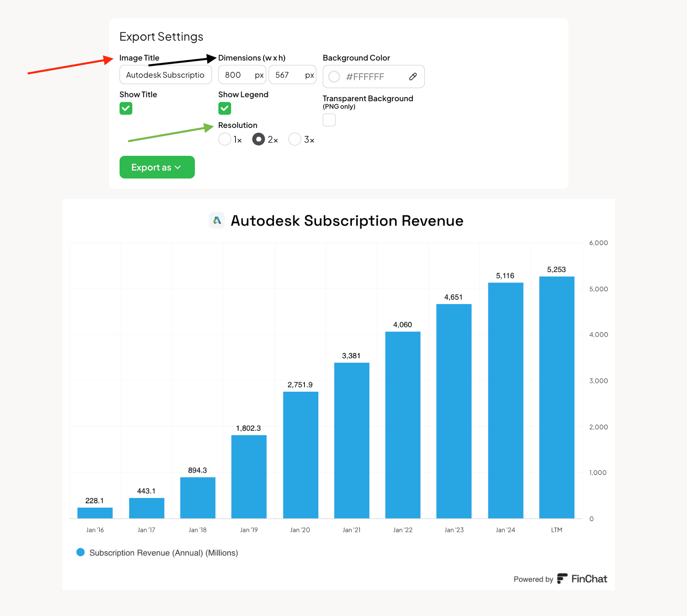Select the 1x resolution radio button
Image resolution: width=687 pixels, height=616 pixels.
click(x=225, y=139)
